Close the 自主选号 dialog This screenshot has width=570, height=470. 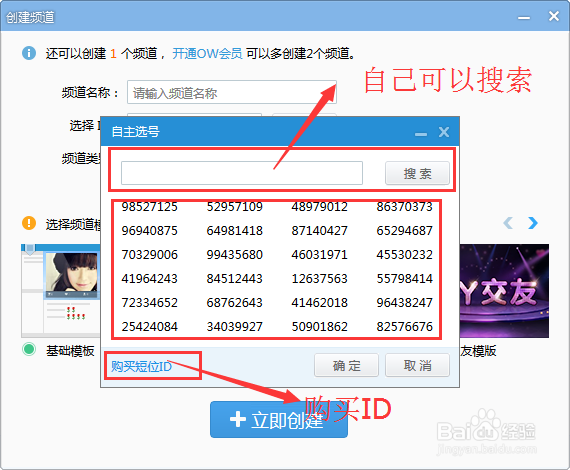pos(444,132)
